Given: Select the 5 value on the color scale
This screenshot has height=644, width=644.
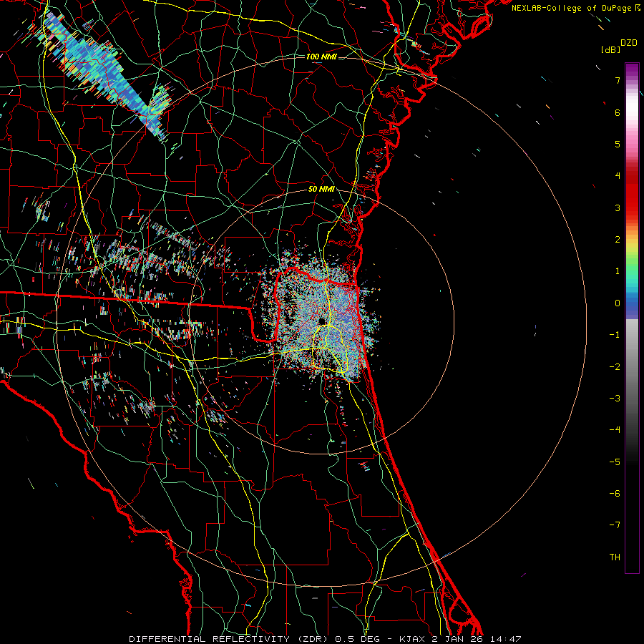Looking at the screenshot, I should 618,144.
